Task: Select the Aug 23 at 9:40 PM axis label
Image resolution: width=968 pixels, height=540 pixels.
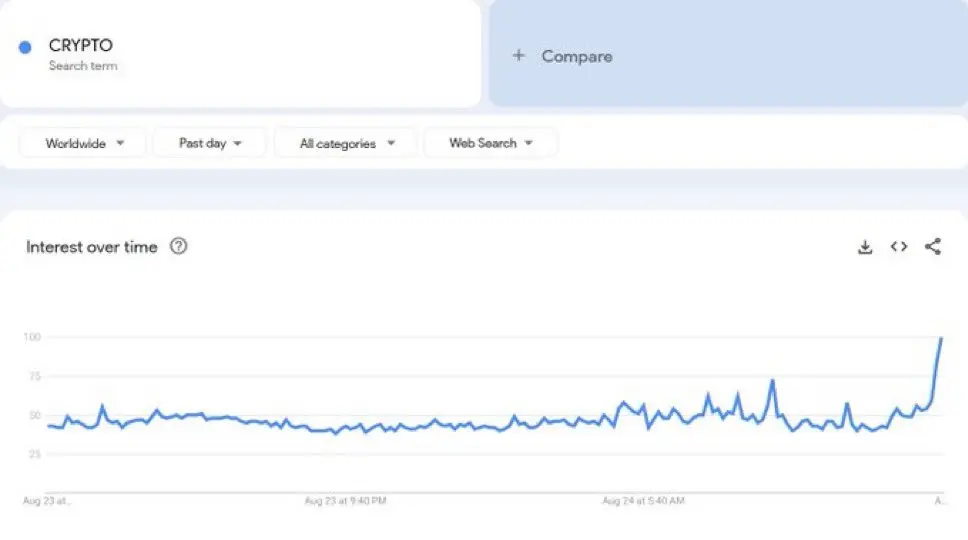Action: click(346, 501)
